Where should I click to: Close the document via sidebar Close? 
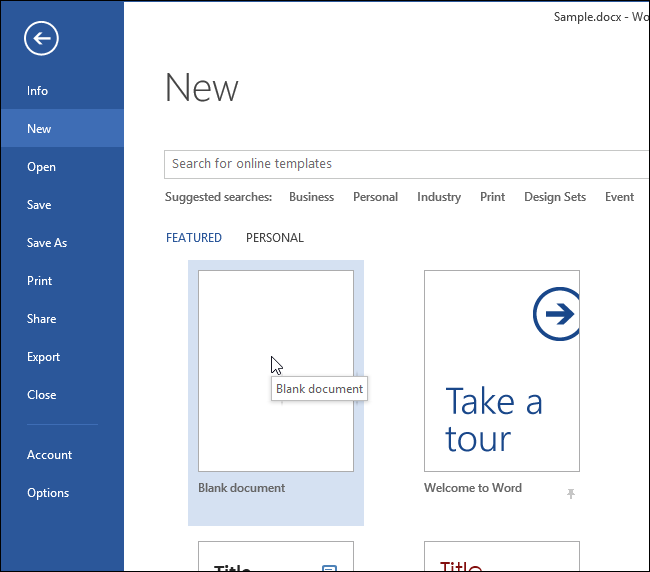(x=42, y=395)
